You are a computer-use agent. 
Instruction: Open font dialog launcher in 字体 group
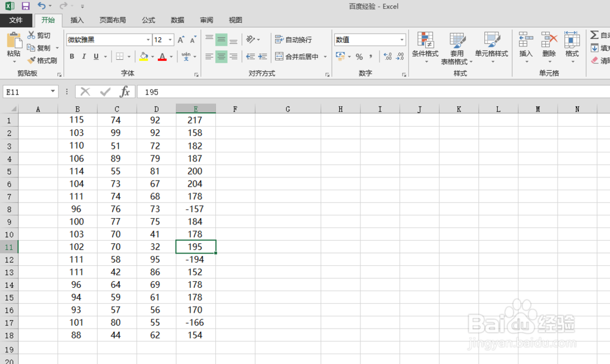coord(196,74)
